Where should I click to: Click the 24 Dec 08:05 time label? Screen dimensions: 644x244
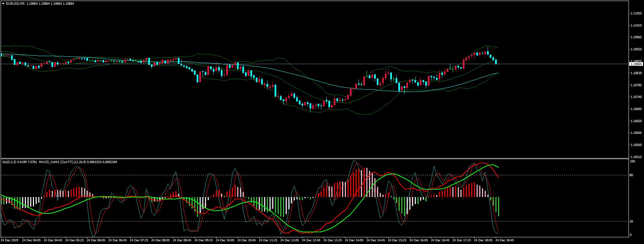(161, 240)
